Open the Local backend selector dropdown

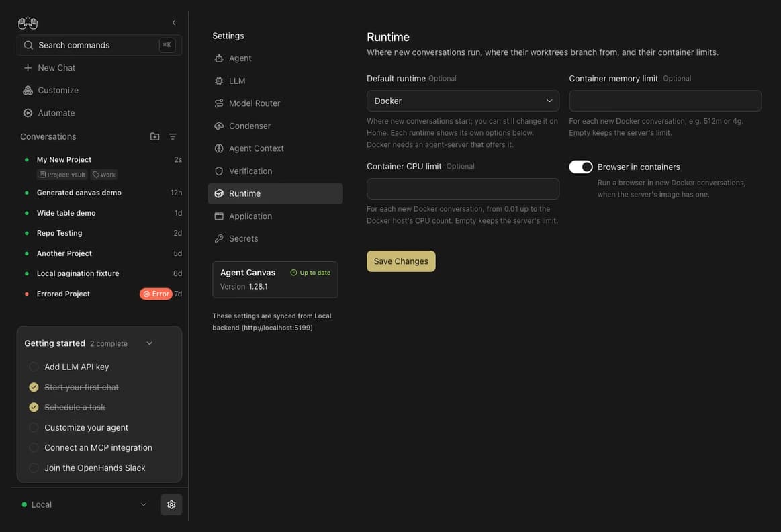click(x=85, y=504)
